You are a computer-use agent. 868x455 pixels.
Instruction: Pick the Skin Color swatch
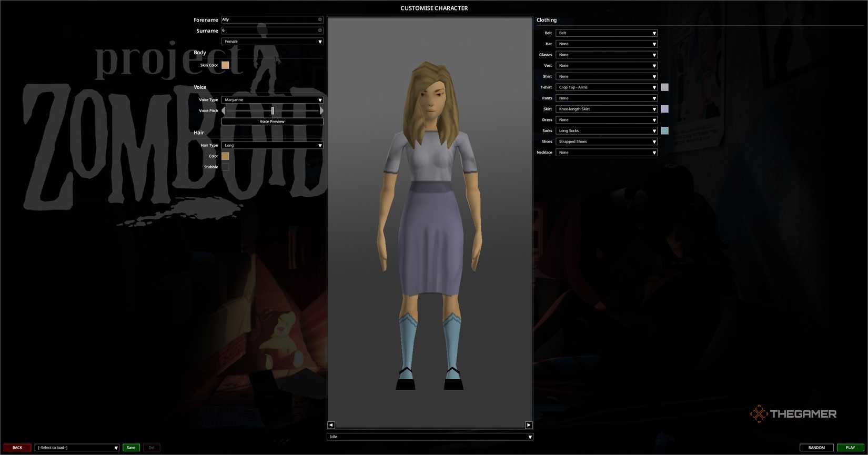(x=225, y=65)
